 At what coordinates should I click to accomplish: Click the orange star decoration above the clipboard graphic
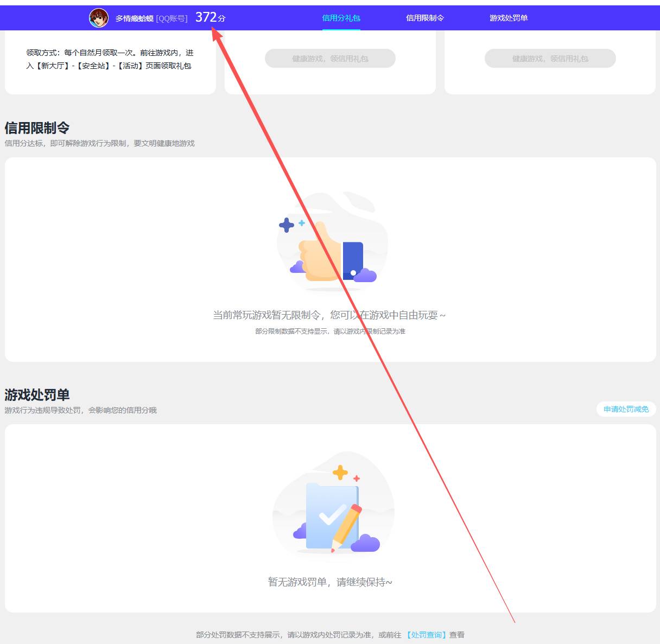(x=341, y=473)
